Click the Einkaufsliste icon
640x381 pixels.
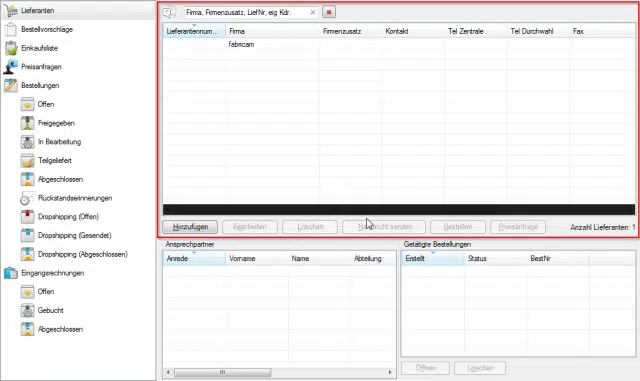pos(11,48)
